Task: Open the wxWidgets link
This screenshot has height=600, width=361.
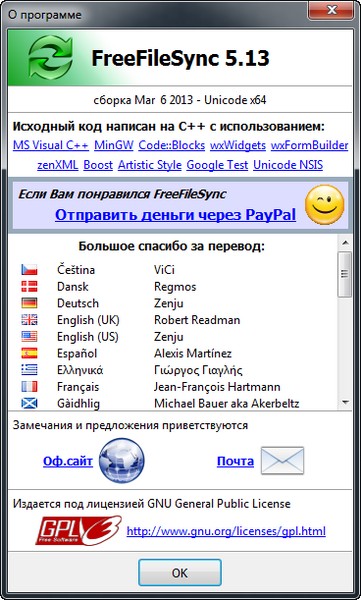Action: click(238, 145)
